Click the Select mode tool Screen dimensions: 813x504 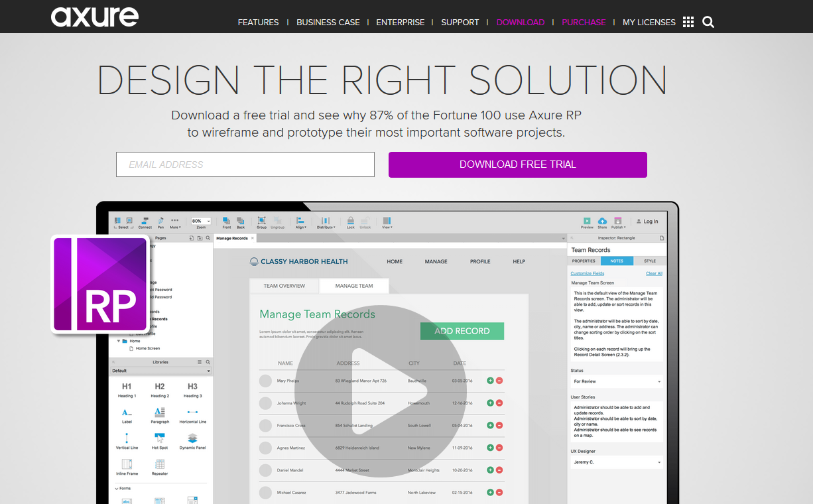[123, 222]
